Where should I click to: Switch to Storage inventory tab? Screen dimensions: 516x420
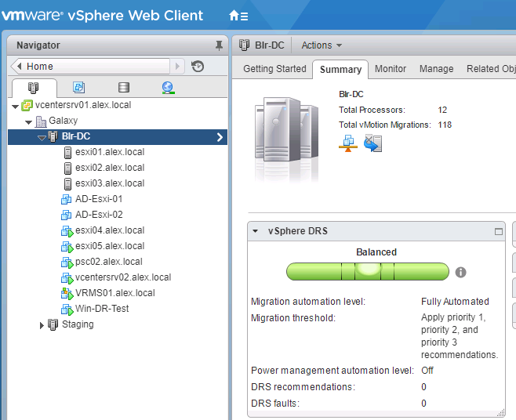[123, 88]
